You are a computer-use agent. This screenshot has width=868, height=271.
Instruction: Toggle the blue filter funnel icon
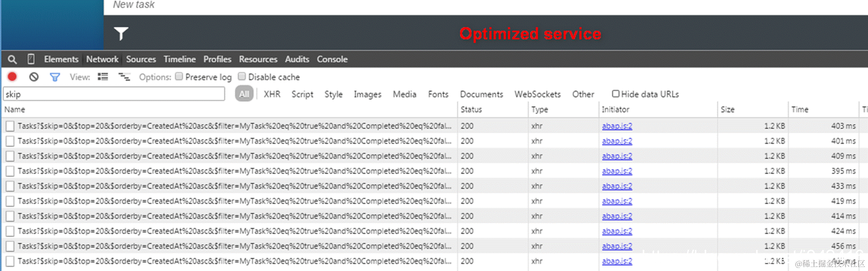(x=55, y=77)
